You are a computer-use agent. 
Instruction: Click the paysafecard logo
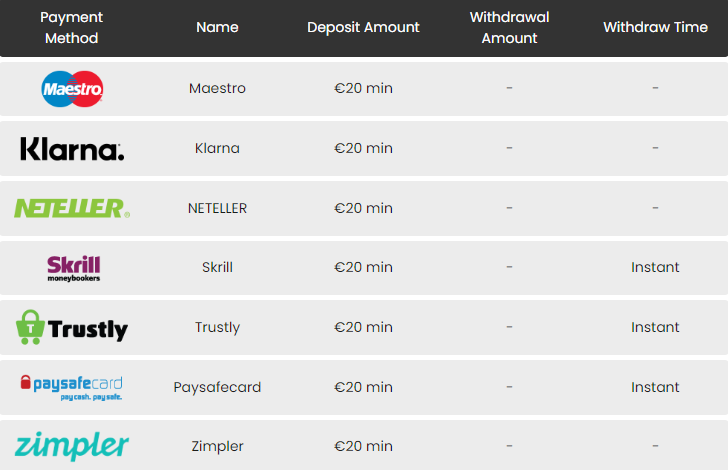click(71, 387)
